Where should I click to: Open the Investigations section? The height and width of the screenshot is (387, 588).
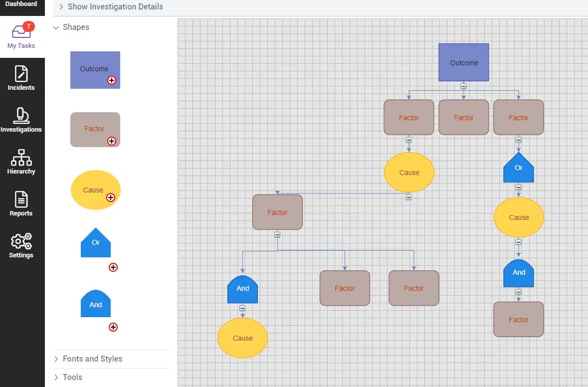tap(21, 120)
